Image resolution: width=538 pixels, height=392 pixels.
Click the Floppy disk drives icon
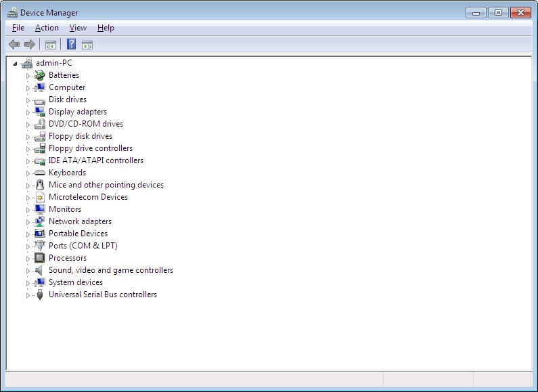click(x=40, y=136)
